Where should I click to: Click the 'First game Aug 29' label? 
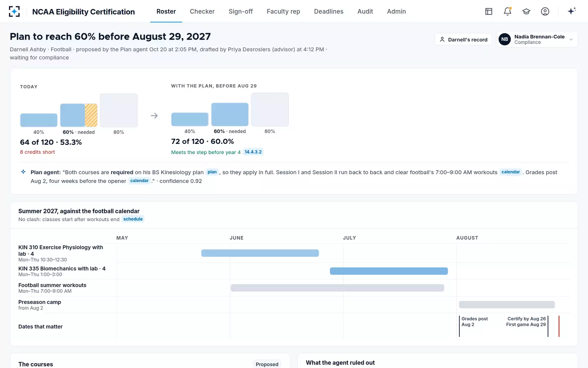tap(526, 325)
